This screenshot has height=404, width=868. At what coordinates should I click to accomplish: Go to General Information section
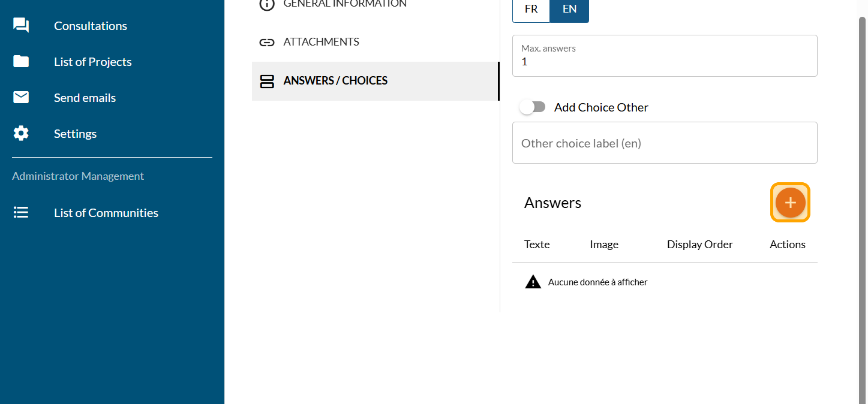(344, 4)
